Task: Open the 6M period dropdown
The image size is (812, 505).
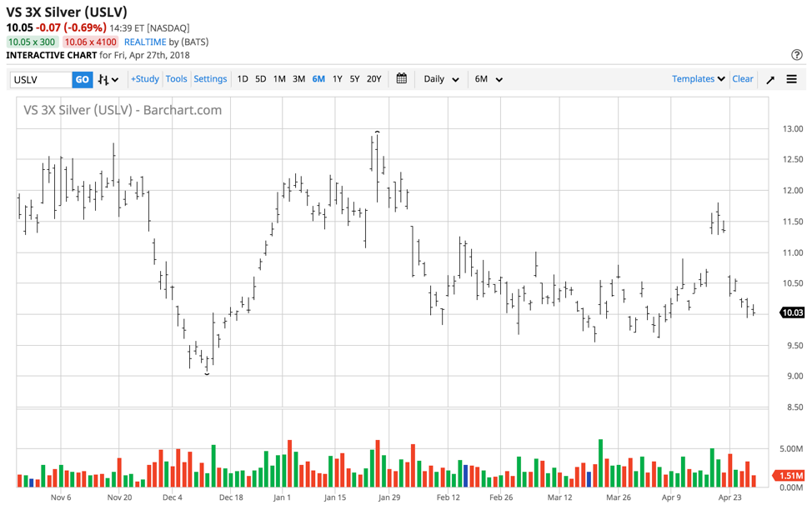Action: (x=489, y=79)
